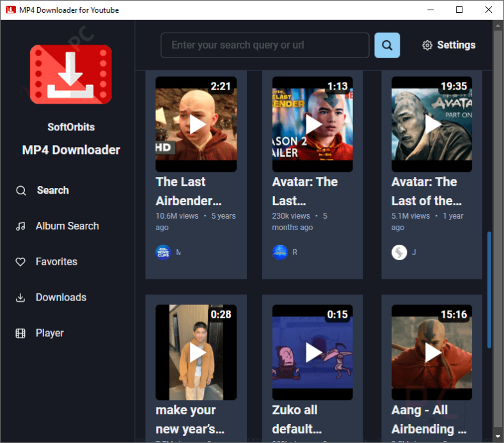Focus the search query or url field
The height and width of the screenshot is (443, 504).
pos(265,45)
